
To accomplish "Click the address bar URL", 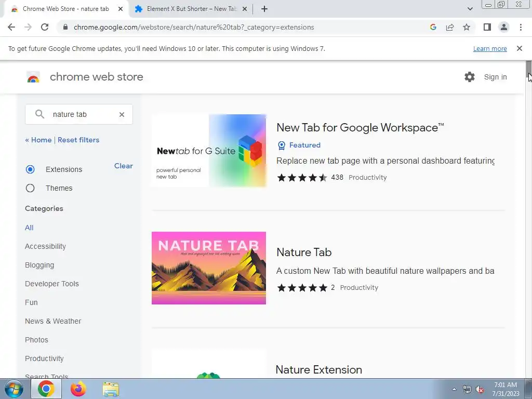I will click(x=194, y=27).
